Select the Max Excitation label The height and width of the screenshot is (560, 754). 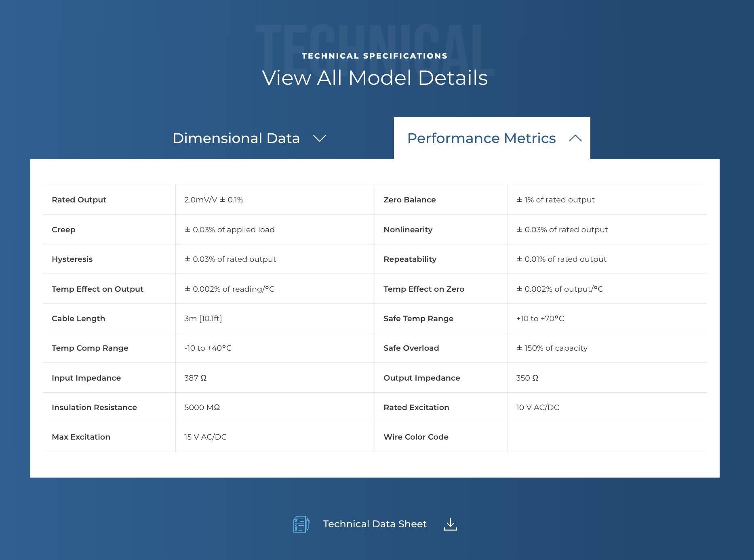81,437
